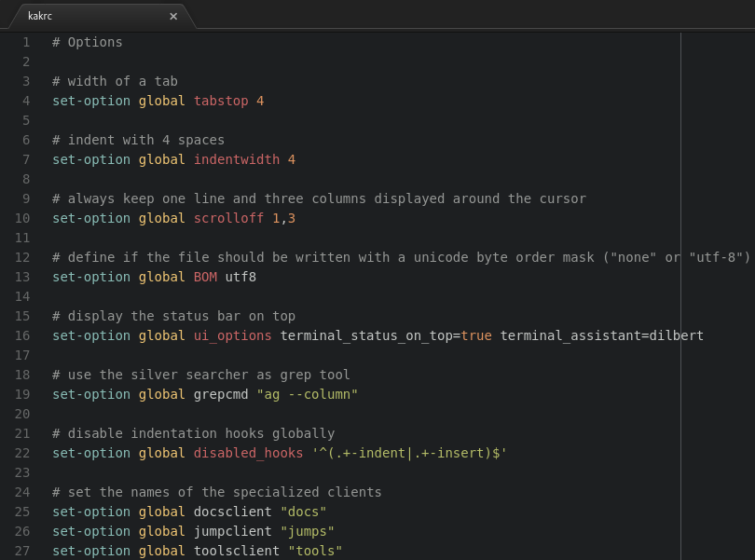The width and height of the screenshot is (755, 560).
Task: Click 'global' keyword on line 19
Action: [162, 394]
